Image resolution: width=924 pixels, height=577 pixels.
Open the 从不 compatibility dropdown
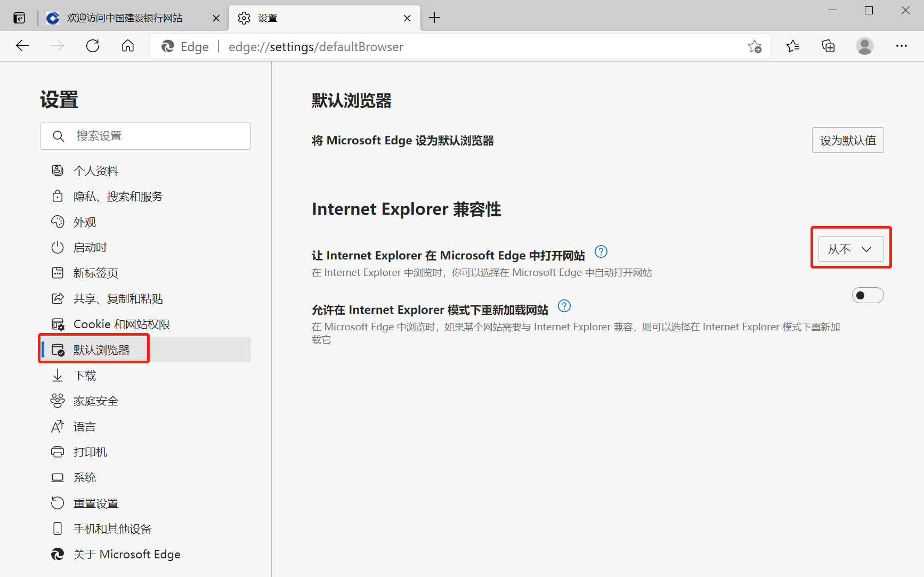(850, 248)
